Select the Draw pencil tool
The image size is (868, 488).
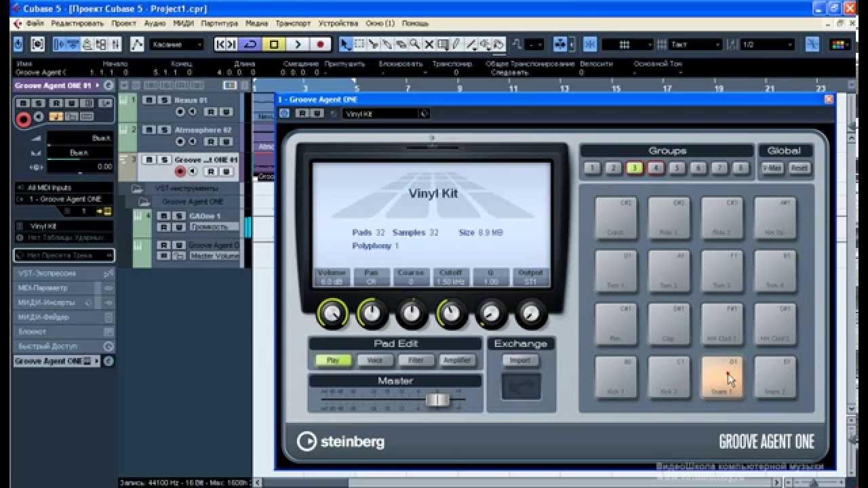click(x=456, y=45)
